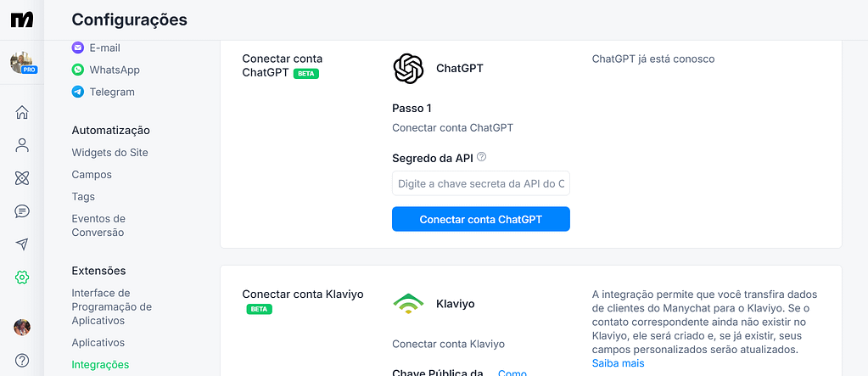Open Help question mark icon in sidebar
Image resolution: width=868 pixels, height=376 pixels.
tap(22, 360)
